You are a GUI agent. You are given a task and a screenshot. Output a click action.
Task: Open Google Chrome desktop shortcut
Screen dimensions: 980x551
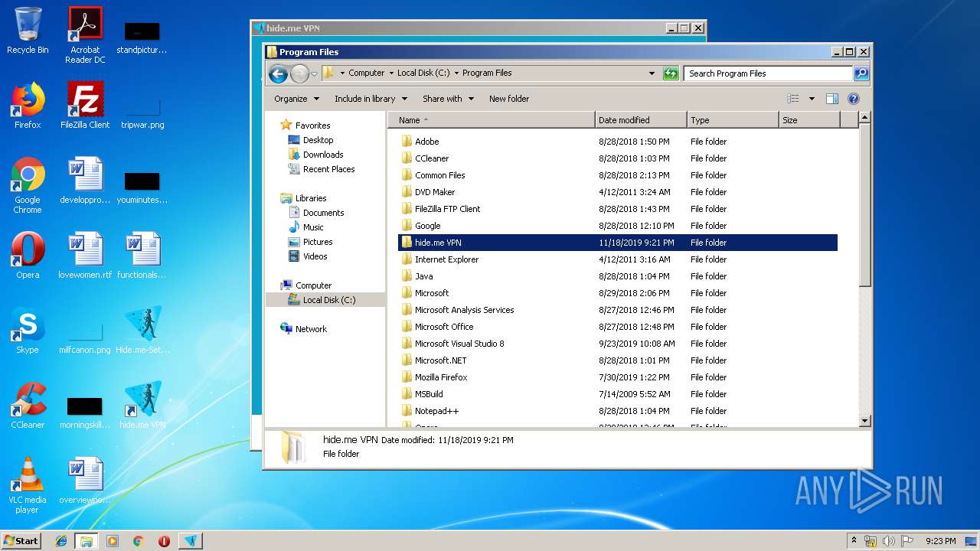pyautogui.click(x=28, y=185)
